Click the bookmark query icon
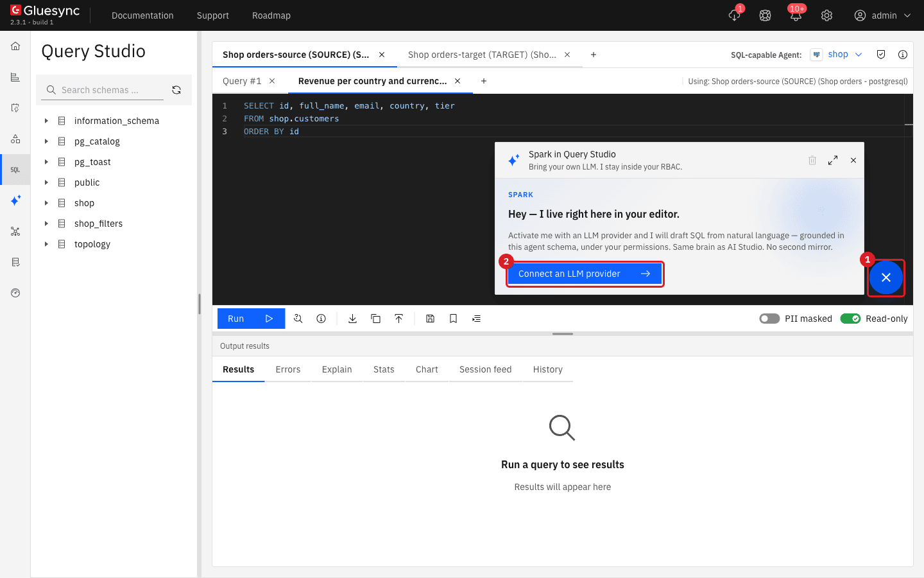The height and width of the screenshot is (578, 924). (453, 319)
